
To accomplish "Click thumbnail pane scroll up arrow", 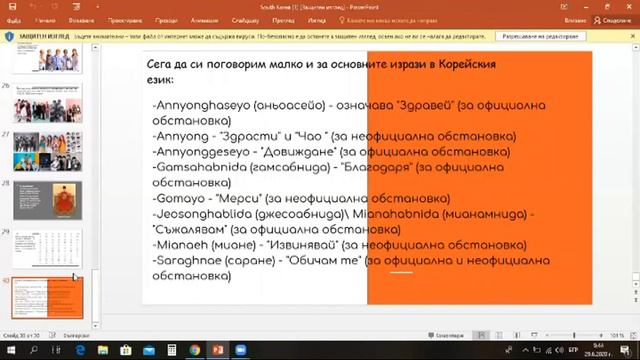I will click(96, 48).
